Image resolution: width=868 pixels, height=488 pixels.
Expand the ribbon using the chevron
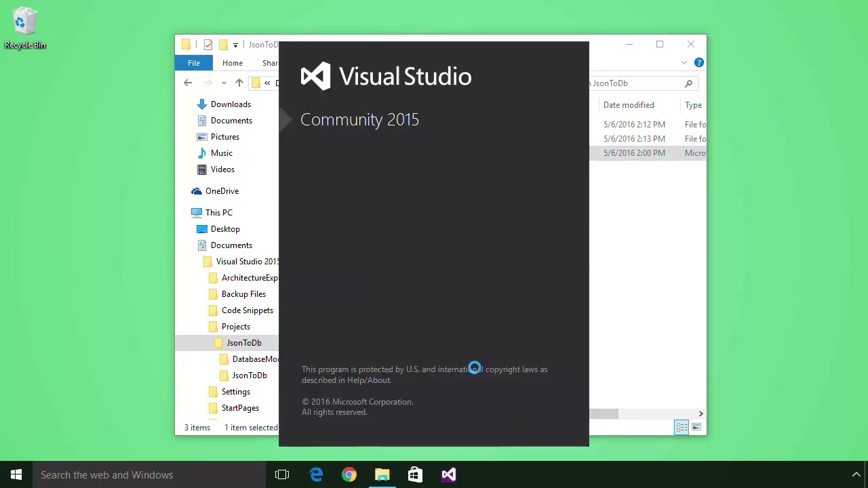(684, 62)
